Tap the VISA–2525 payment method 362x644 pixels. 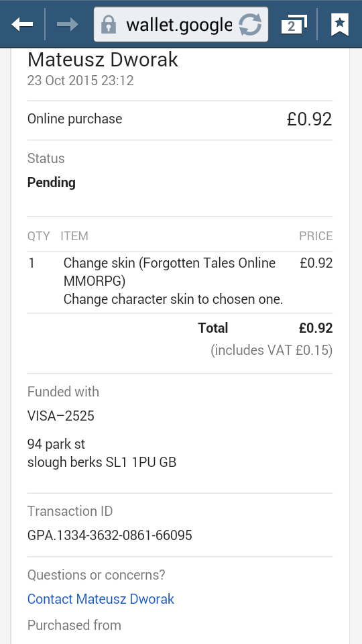coord(61,416)
